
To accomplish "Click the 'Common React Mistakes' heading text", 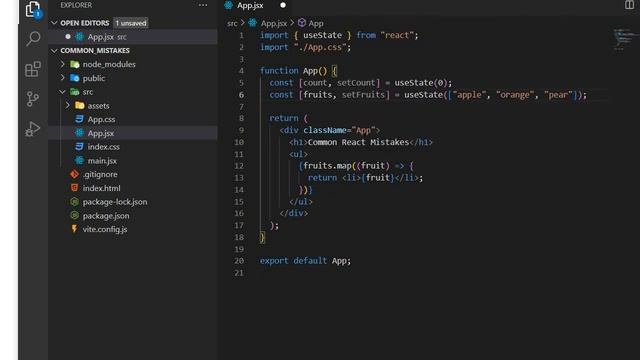I will tap(358, 142).
